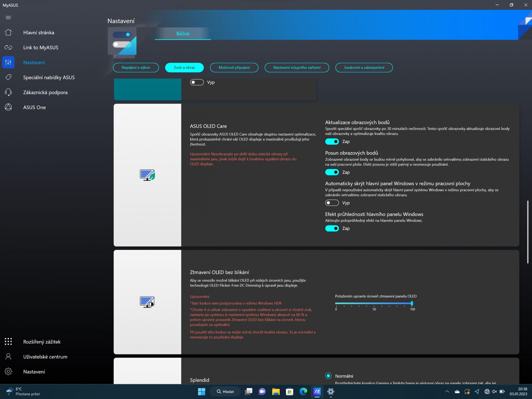Click Ztmavení OLED bez blikání monitor icon
The height and width of the screenshot is (399, 532).
pyautogui.click(x=147, y=302)
